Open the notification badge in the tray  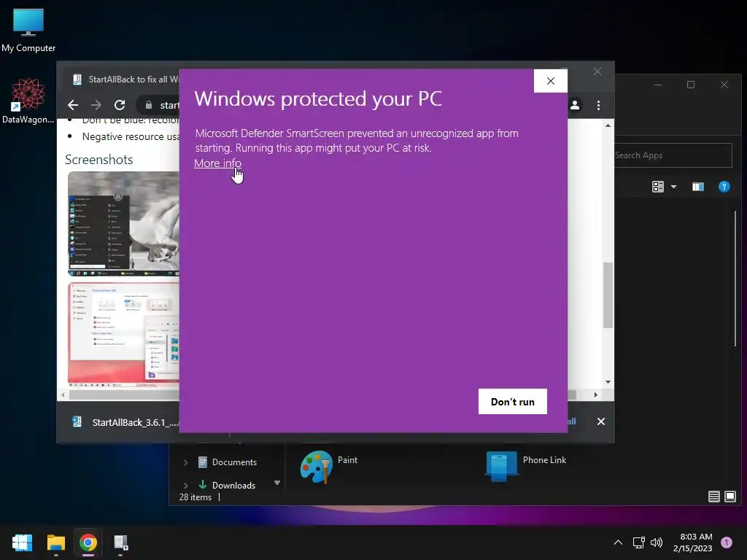click(x=727, y=542)
